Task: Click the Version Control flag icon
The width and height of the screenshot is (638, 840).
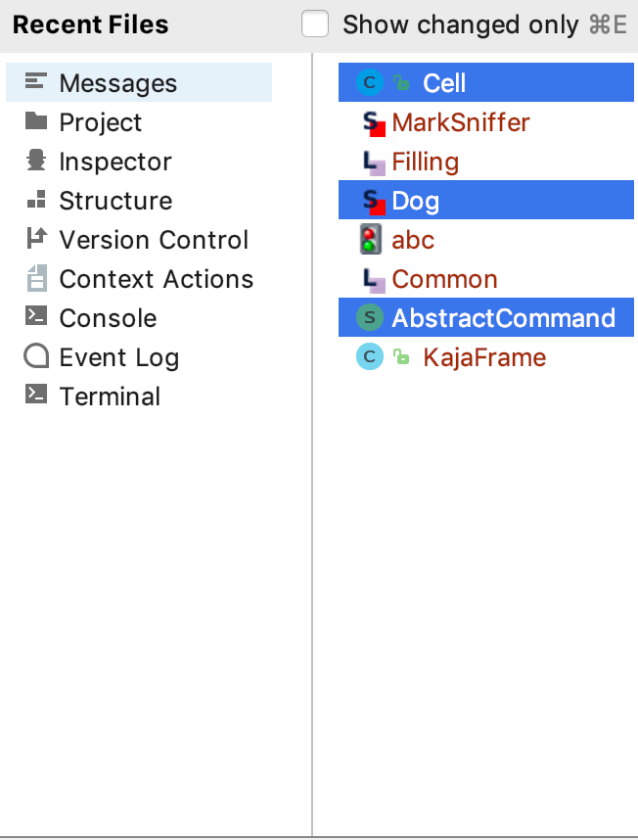Action: click(31, 240)
